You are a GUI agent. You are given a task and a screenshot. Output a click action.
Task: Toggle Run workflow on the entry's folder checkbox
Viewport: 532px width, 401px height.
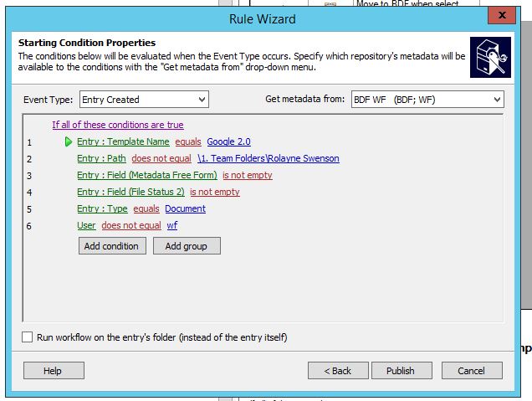(x=27, y=337)
